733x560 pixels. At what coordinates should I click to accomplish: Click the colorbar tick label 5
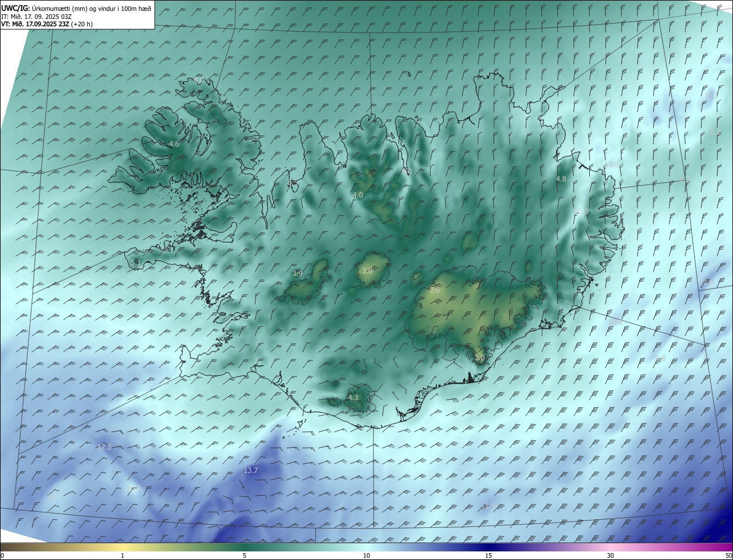click(245, 556)
